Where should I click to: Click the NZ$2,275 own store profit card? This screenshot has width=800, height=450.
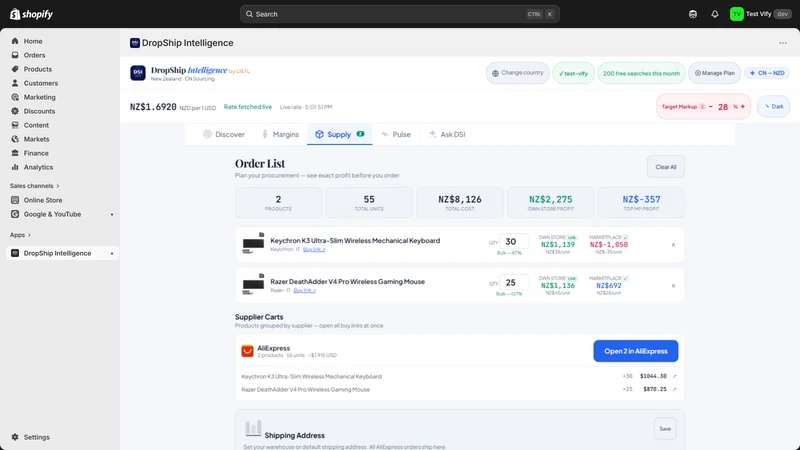pyautogui.click(x=551, y=203)
